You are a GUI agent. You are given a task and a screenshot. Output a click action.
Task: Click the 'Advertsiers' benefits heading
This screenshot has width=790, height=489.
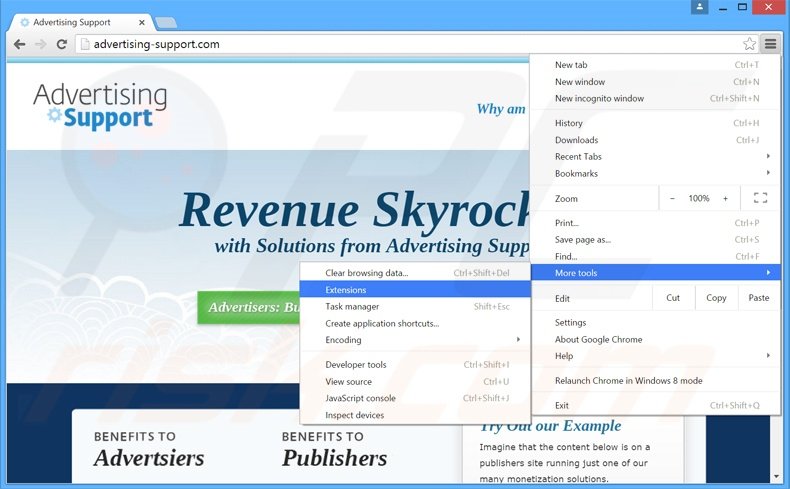pyautogui.click(x=149, y=458)
